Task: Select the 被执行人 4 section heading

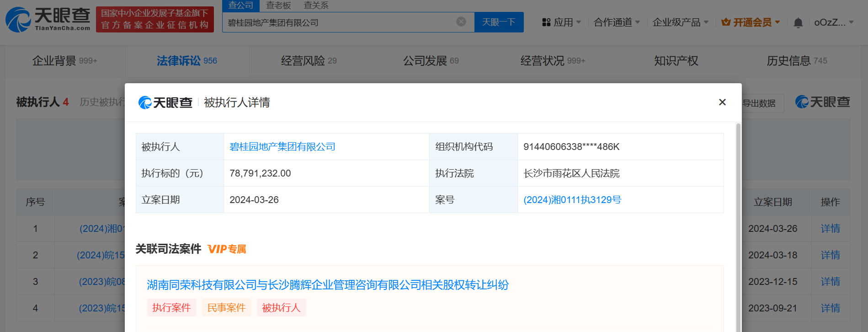Action: [x=43, y=102]
